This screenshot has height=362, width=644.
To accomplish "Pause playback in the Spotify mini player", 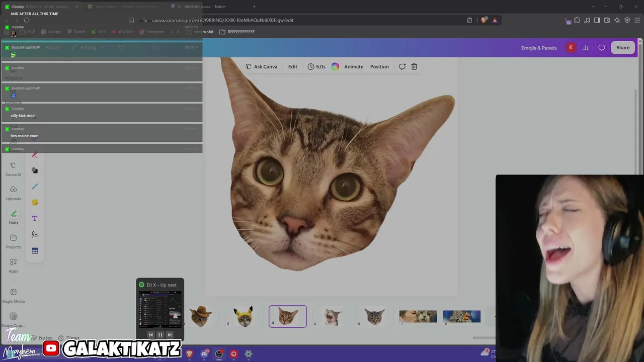I will [x=160, y=335].
